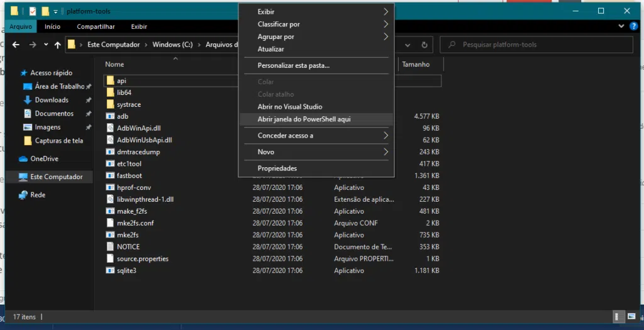Open the Arquivo ribbon tab
Screen dimensions: 644x330
21,26
